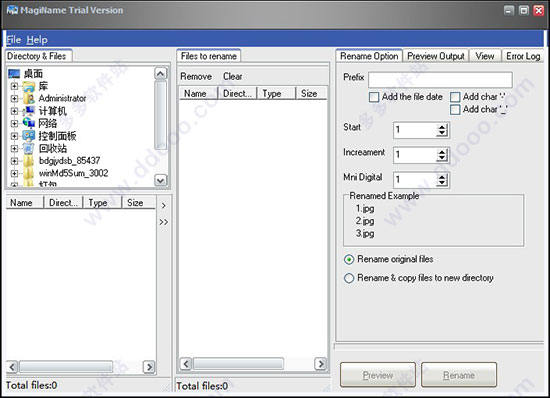Click the directory tree vertical scrollbar thumb
550x398 pixels.
[161, 115]
